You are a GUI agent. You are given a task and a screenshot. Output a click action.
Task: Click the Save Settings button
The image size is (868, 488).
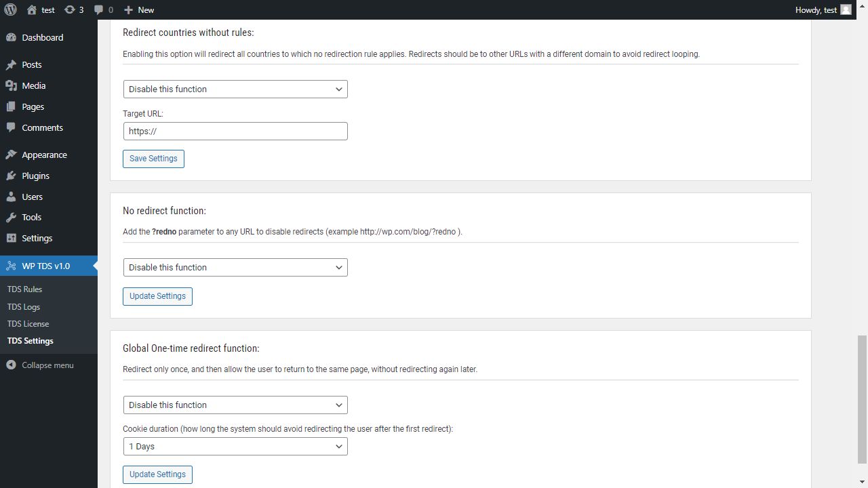pos(153,159)
